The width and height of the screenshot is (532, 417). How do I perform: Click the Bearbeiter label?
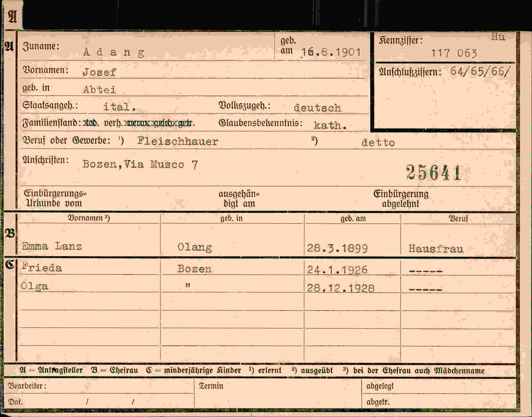click(27, 386)
